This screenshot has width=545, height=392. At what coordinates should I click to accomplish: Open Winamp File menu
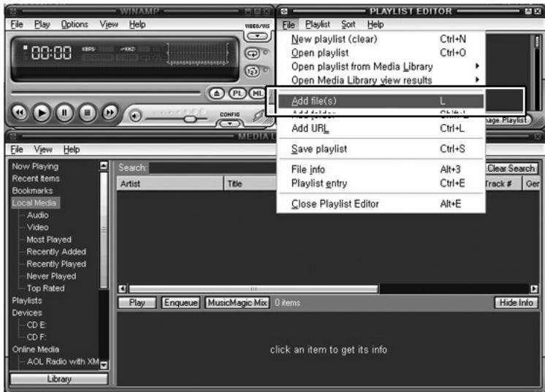(17, 24)
